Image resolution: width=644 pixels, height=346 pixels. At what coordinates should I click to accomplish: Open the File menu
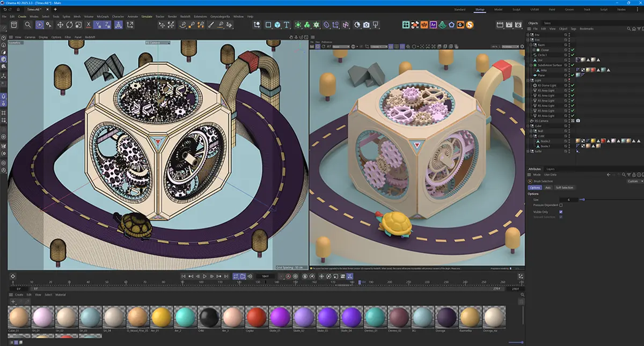pos(5,17)
